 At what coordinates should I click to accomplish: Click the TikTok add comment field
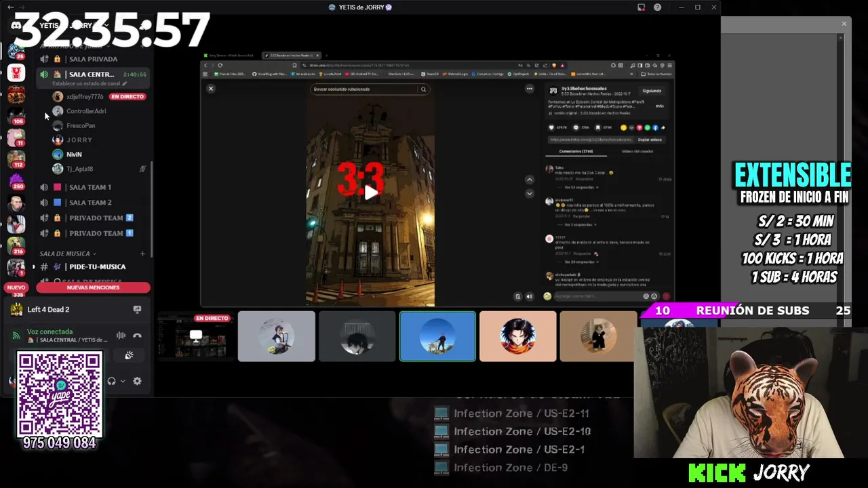(597, 296)
